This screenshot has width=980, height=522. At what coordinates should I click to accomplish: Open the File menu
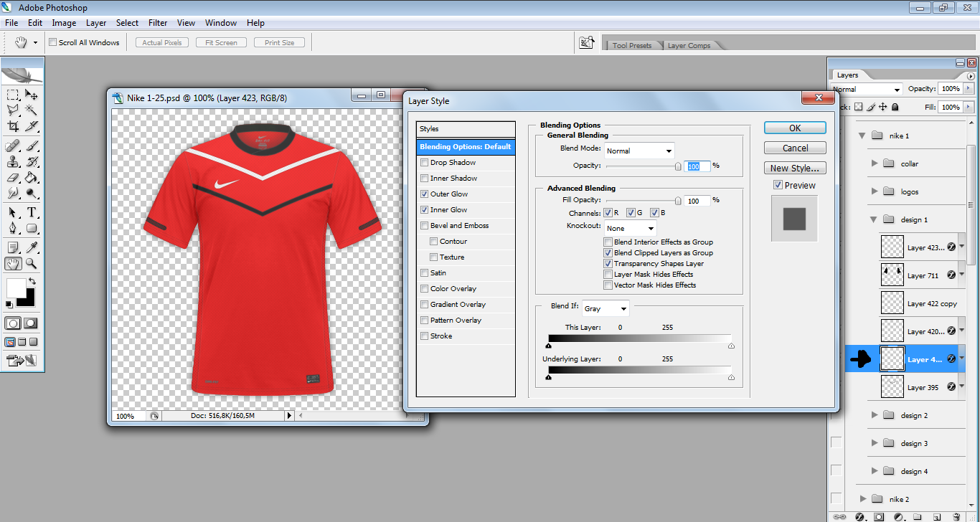tap(11, 23)
